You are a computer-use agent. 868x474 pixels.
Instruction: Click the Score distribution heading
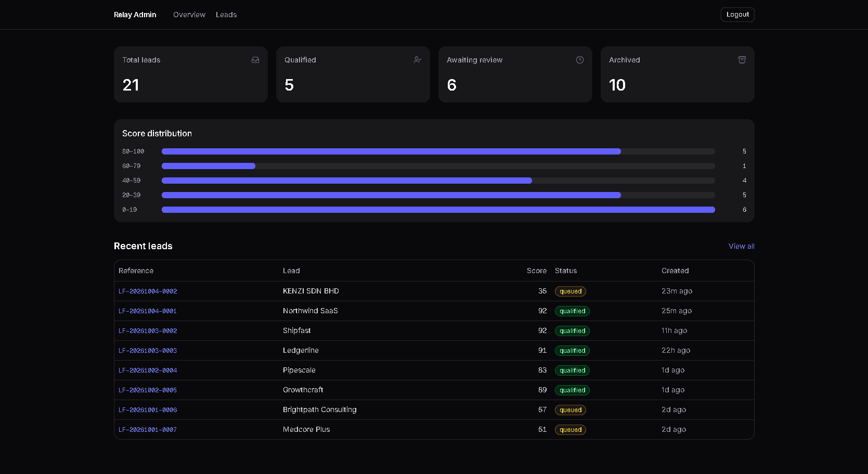(x=157, y=133)
